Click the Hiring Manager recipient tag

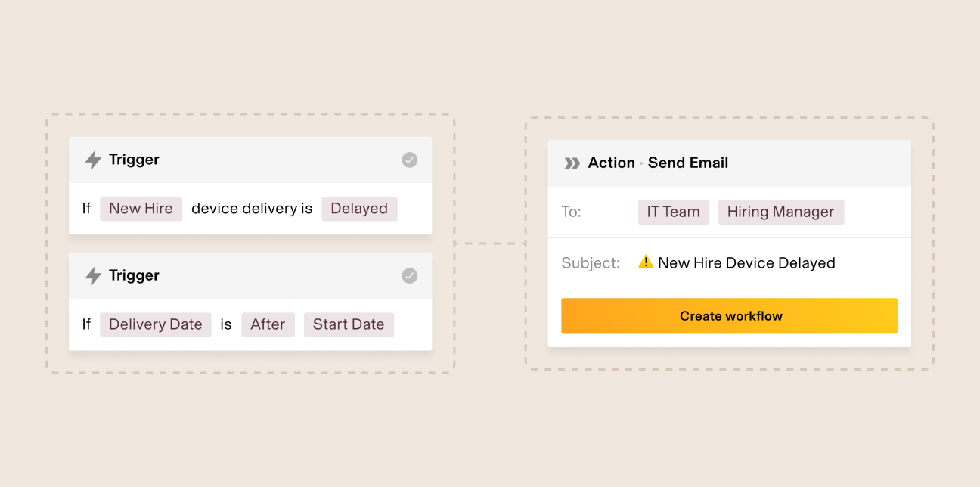click(x=780, y=212)
